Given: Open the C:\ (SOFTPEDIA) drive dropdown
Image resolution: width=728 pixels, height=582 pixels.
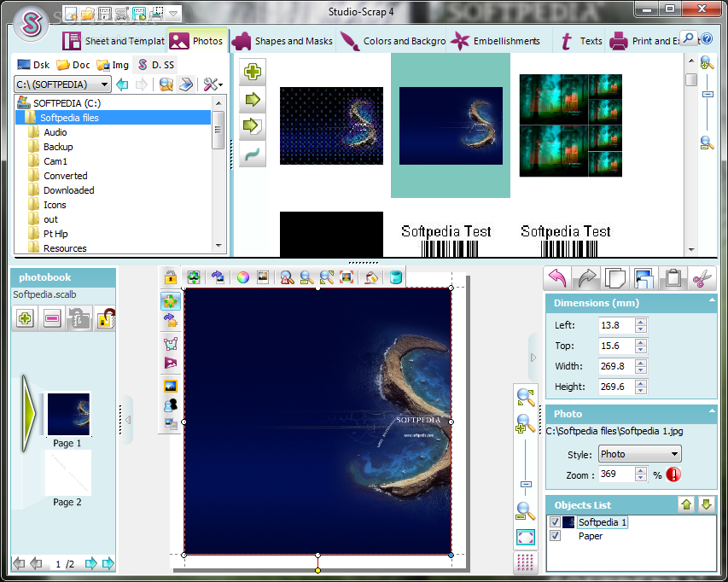Looking at the screenshot, I should click(x=61, y=84).
